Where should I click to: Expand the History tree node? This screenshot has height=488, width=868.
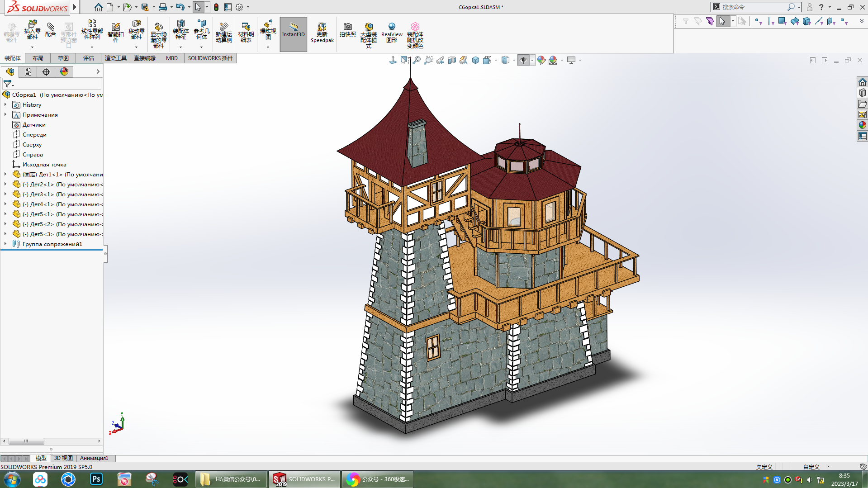pos(5,105)
